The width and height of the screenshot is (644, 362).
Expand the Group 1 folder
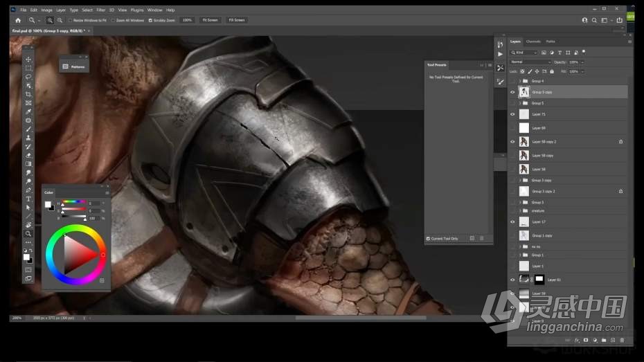[520, 255]
